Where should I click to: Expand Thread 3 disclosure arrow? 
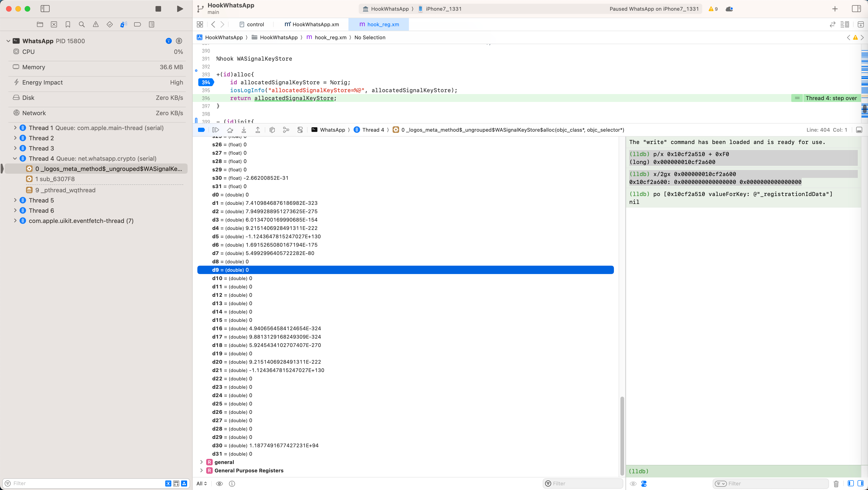pos(15,148)
